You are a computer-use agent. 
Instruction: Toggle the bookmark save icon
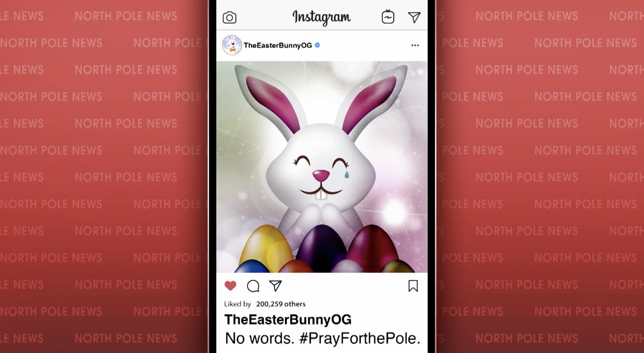[413, 286]
